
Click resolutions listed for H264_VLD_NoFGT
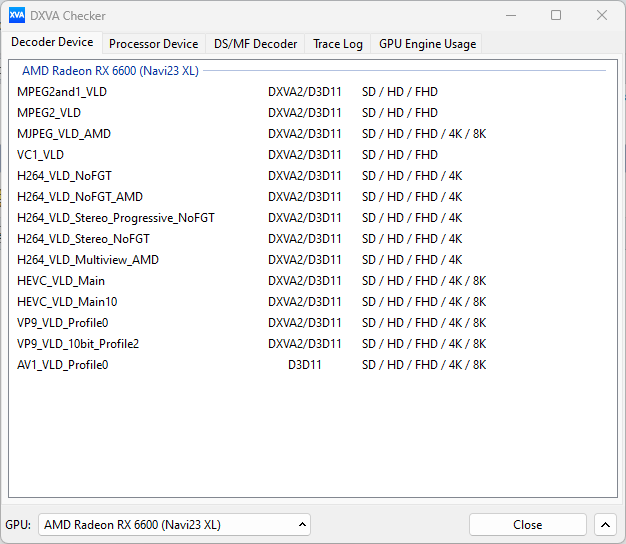(412, 176)
